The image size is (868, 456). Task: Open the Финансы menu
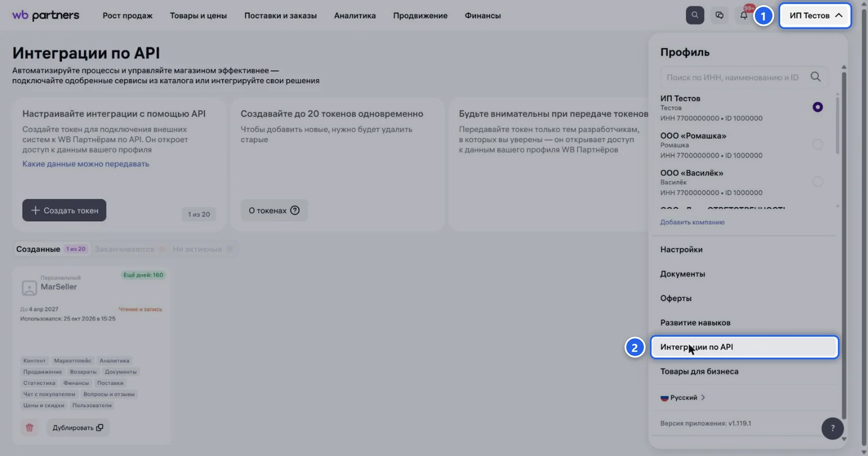[483, 15]
